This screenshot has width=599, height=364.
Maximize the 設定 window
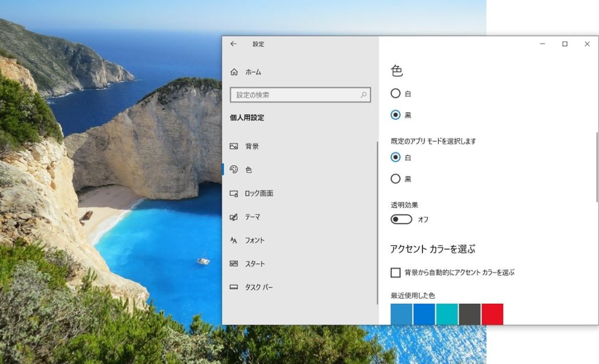pos(564,44)
